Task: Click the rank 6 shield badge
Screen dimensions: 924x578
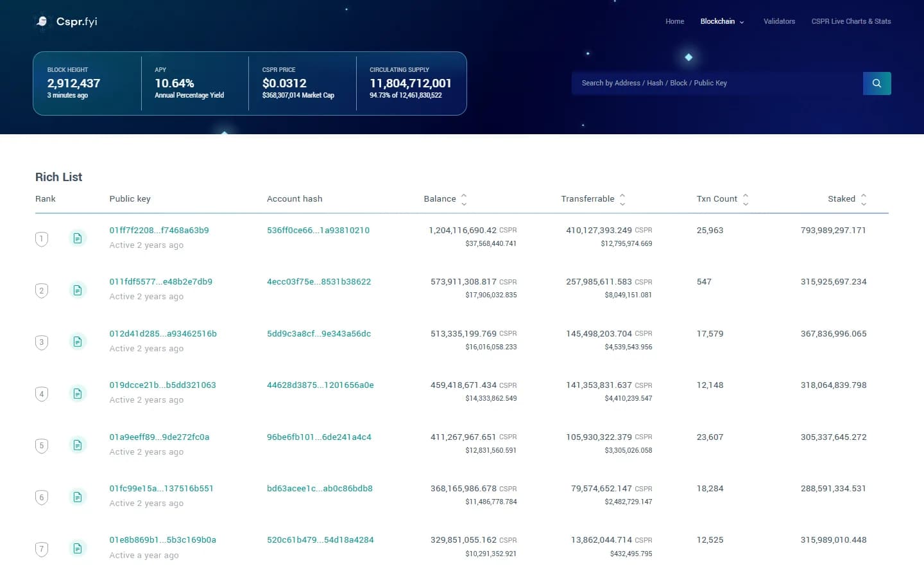Action: coord(42,498)
